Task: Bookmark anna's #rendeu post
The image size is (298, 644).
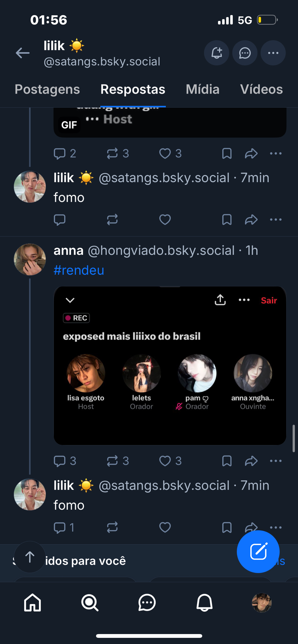Action: click(227, 461)
